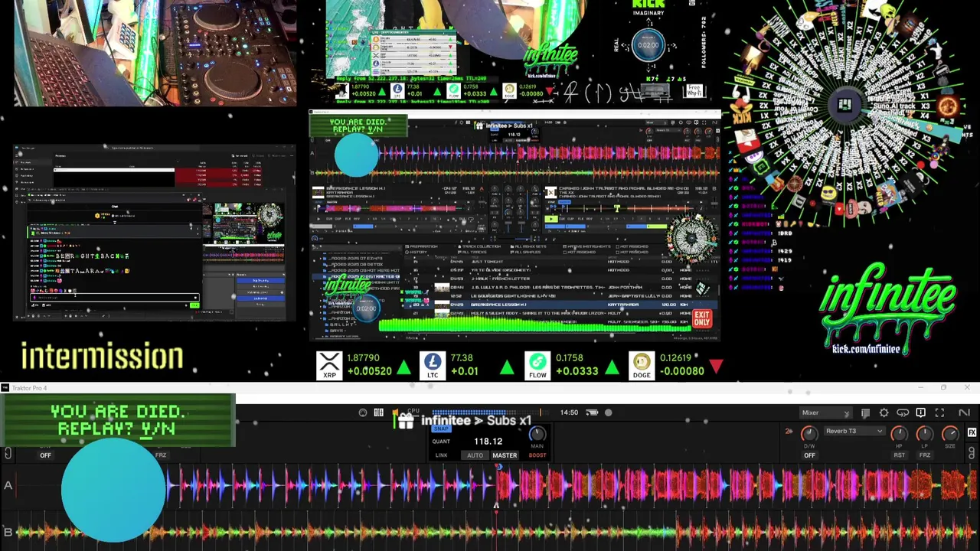
Task: Click the bars layout icon left of the gift icon
Action: [378, 412]
